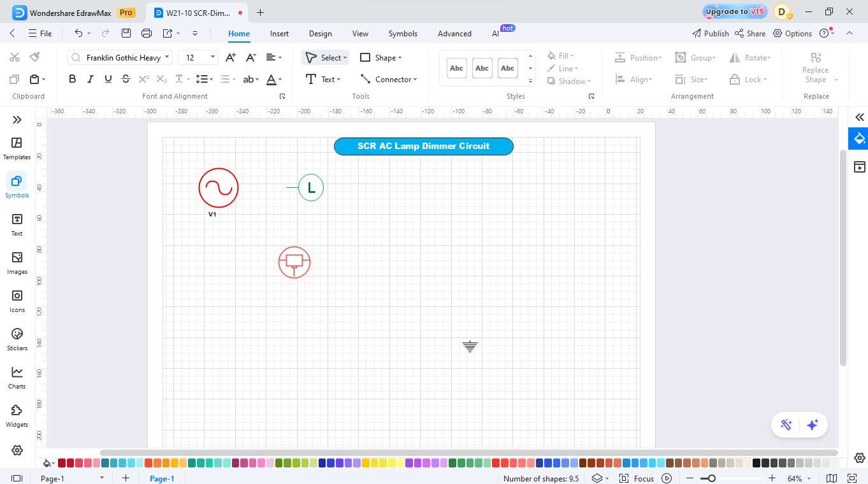Click the Format Painter brush icon
Screen dimensions: 868x484
coord(35,57)
